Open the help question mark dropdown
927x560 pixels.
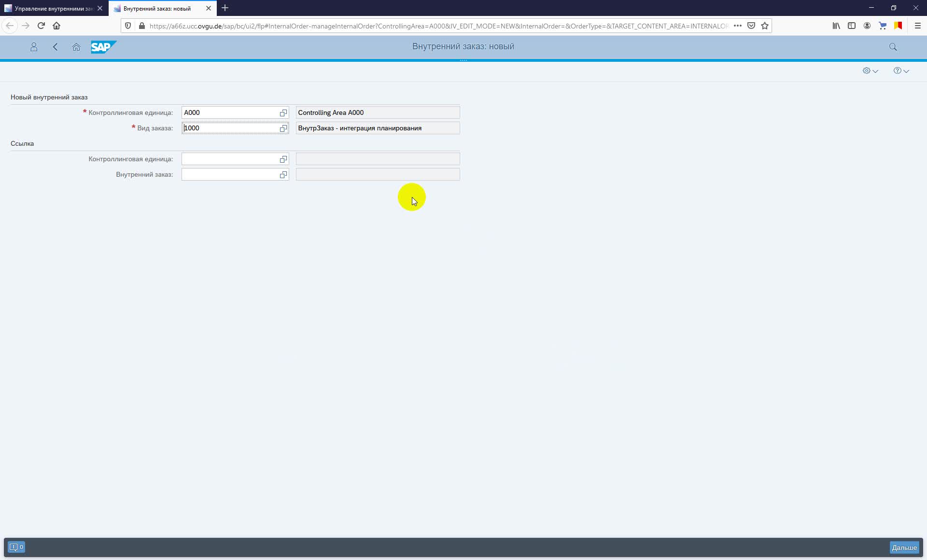tap(901, 70)
